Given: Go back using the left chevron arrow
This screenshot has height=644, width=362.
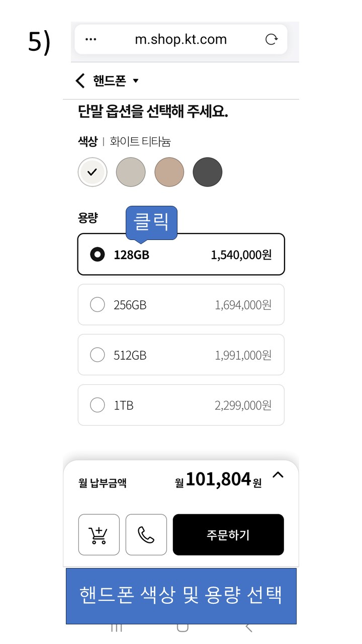Looking at the screenshot, I should tap(80, 80).
